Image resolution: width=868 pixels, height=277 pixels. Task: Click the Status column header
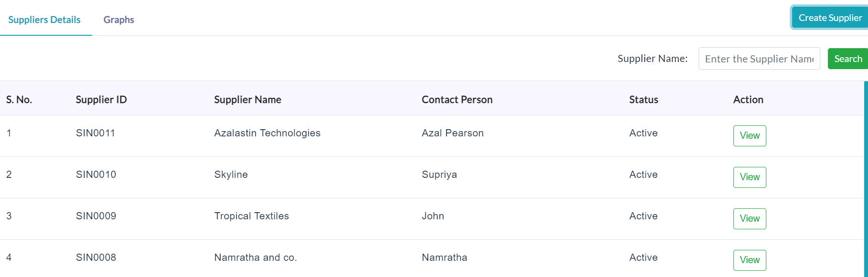point(644,100)
